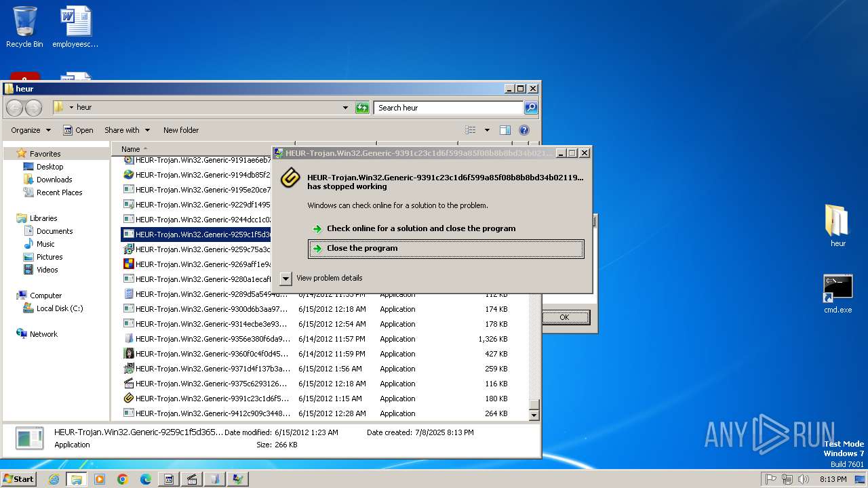
Task: Select file Generic-9391c23c1d6f5 gold icon
Action: [x=128, y=399]
